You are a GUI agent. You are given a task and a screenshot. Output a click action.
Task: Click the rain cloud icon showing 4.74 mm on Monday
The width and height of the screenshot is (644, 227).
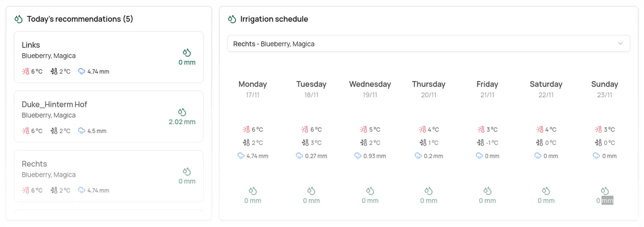[241, 156]
